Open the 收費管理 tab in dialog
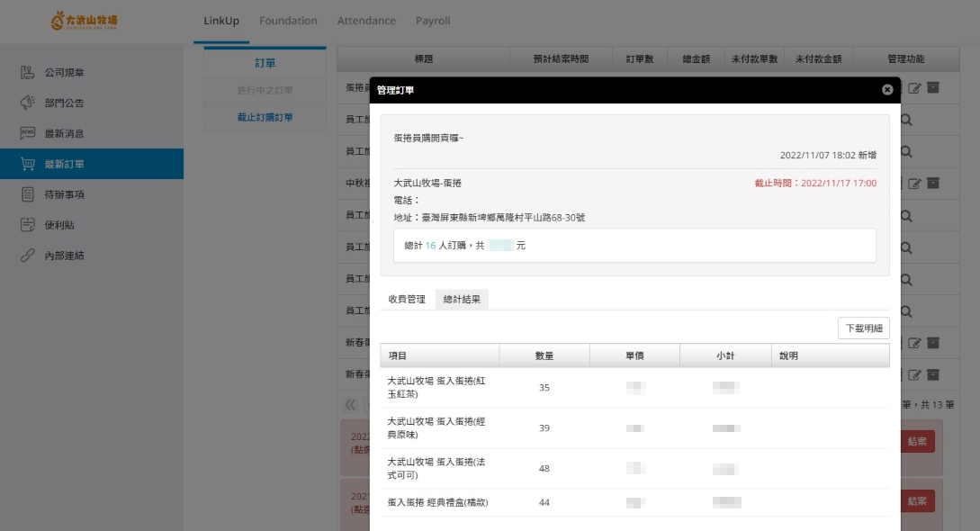Screen dimensions: 980x531 coord(406,299)
